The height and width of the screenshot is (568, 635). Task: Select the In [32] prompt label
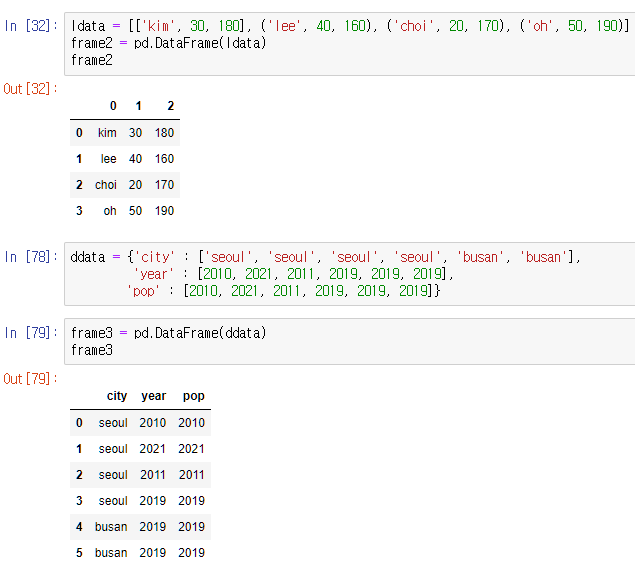click(x=31, y=26)
